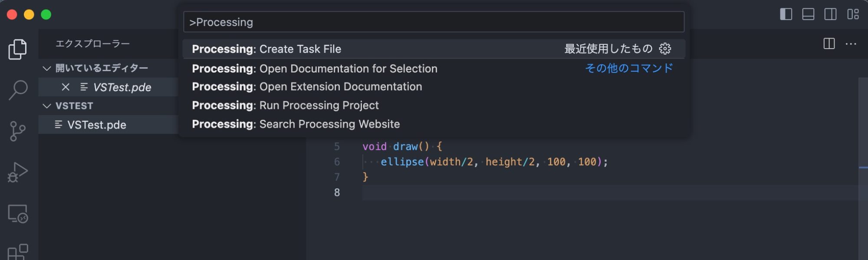The image size is (868, 260).
Task: Open the Extensions view icon
Action: click(x=18, y=252)
